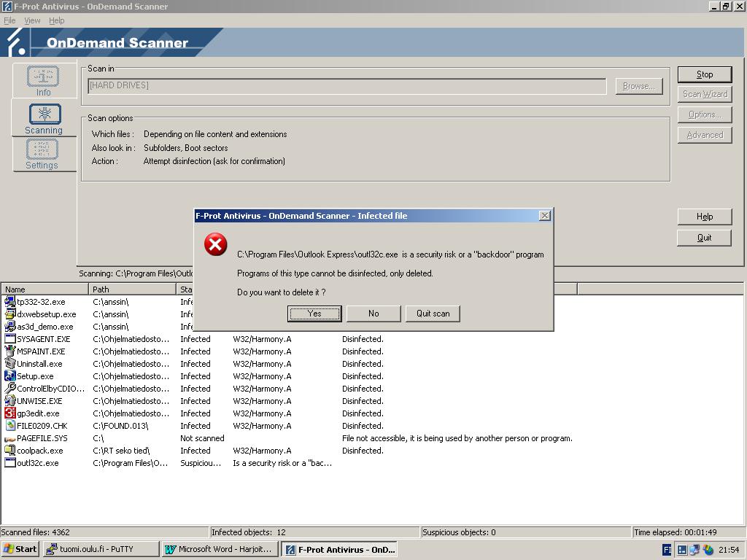
Task: Select the dxwebsetup.exe file icon
Action: 10,314
